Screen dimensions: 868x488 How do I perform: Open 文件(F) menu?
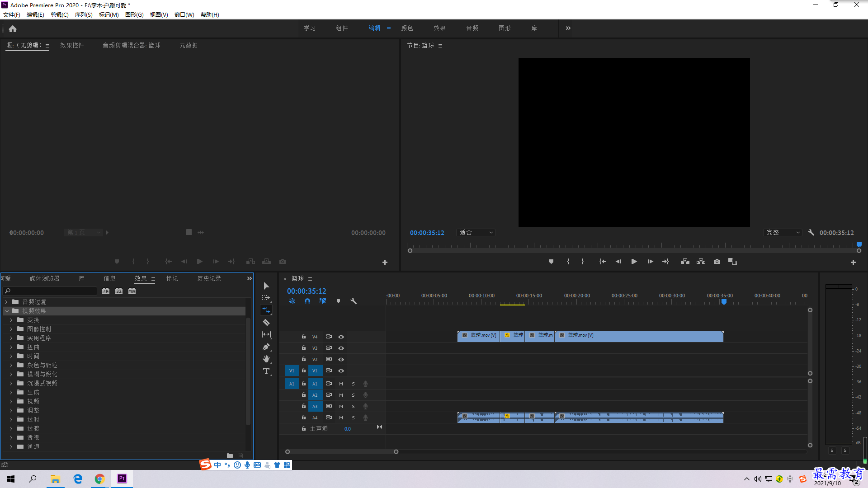(12, 15)
